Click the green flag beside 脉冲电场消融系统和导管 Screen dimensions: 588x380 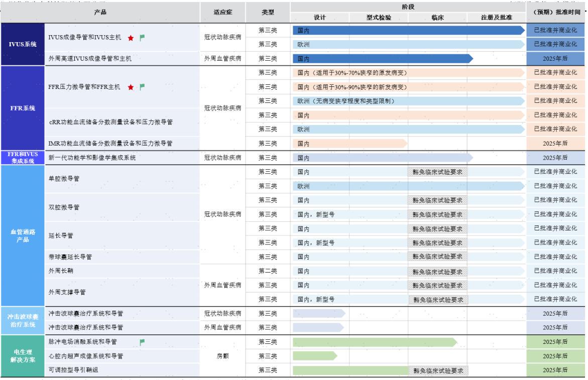tap(142, 342)
